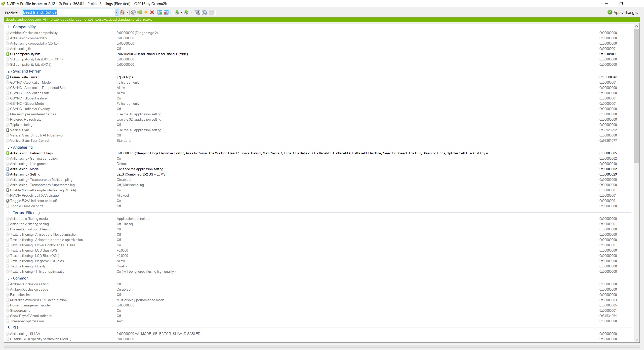Click the scroll down arrow of settings list

pyautogui.click(x=637, y=339)
